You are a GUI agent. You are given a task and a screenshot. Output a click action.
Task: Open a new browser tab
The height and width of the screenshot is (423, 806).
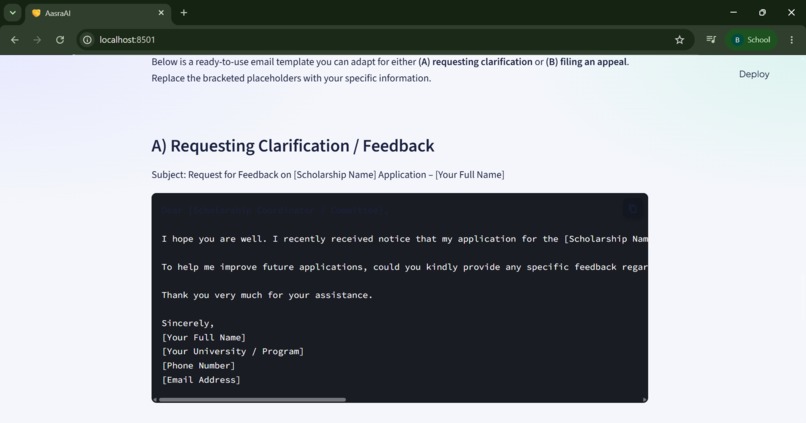click(x=184, y=13)
